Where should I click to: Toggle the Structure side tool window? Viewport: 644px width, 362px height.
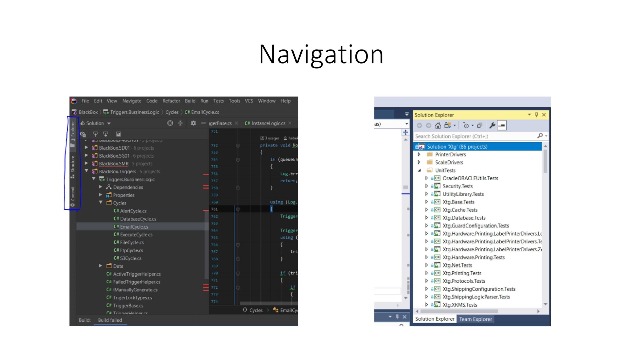[x=73, y=166]
